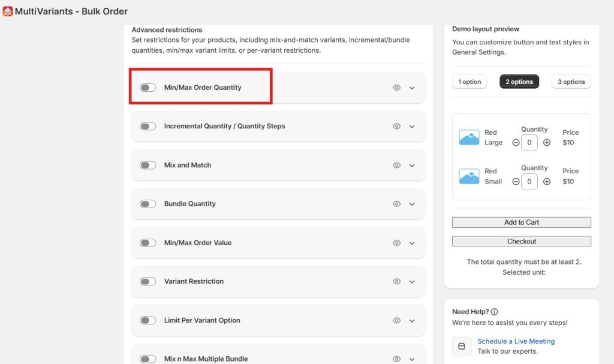This screenshot has width=614, height=364.
Task: Turn on Incremental Quantity / Quantity Steps toggle
Action: [x=148, y=126]
